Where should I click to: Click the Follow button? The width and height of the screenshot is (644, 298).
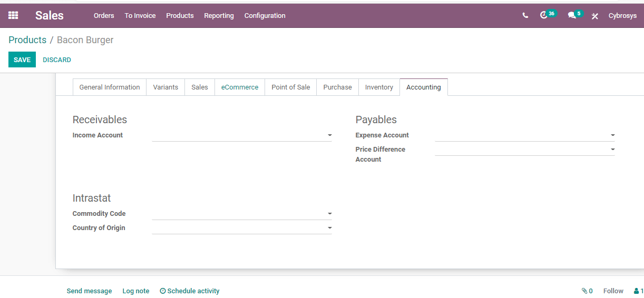613,291
